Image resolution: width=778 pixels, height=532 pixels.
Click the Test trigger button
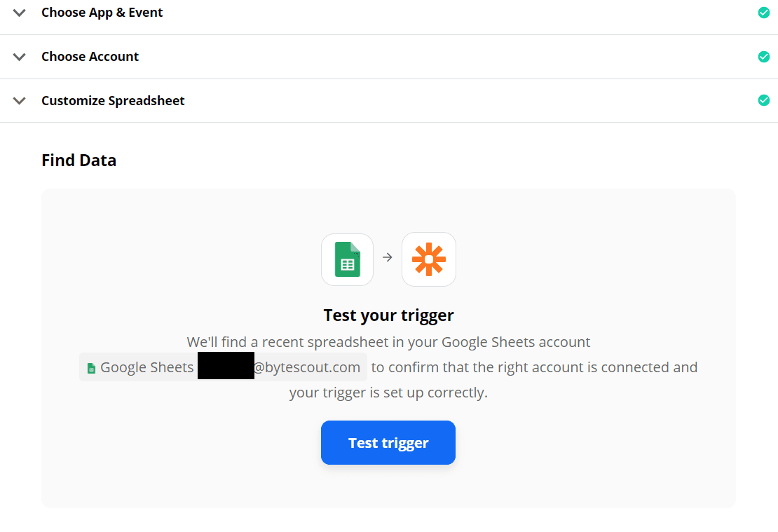pyautogui.click(x=388, y=442)
